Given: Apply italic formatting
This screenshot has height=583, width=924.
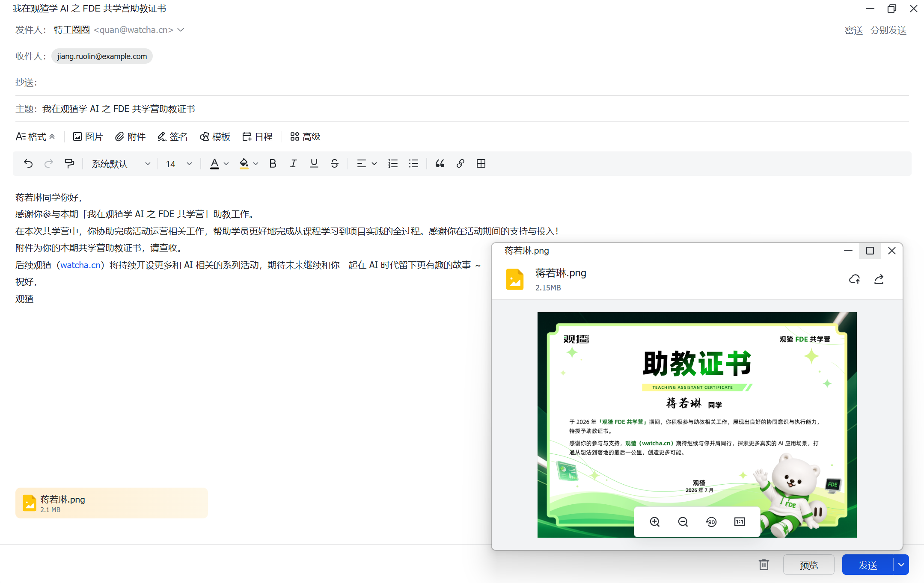Looking at the screenshot, I should (x=293, y=164).
